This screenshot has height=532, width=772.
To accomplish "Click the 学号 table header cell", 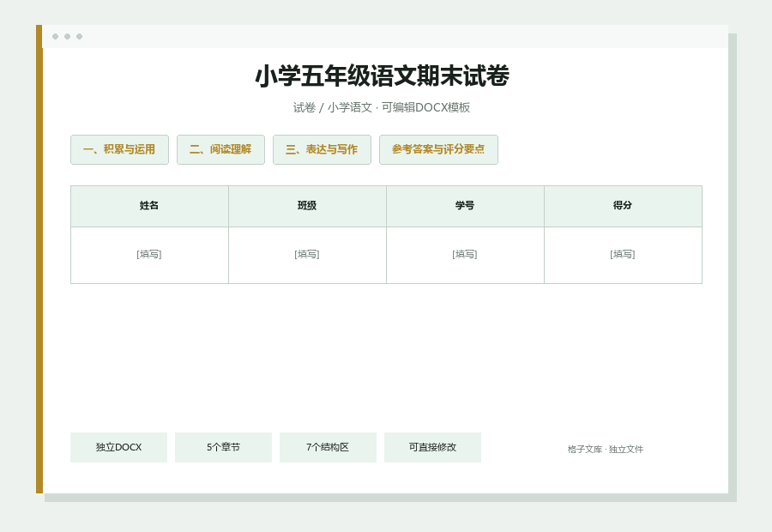I will coord(465,207).
